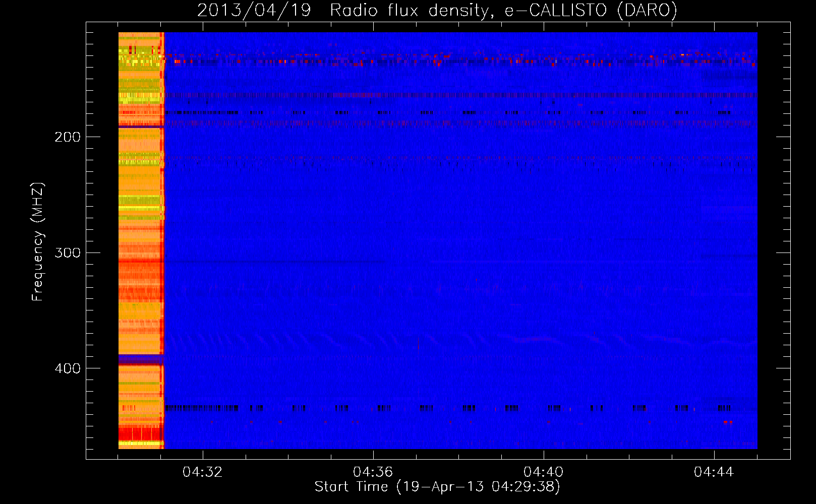This screenshot has width=816, height=504.
Task: Click the "Start Time (19-Apr-13 04:29:38)" label
Action: 437,487
